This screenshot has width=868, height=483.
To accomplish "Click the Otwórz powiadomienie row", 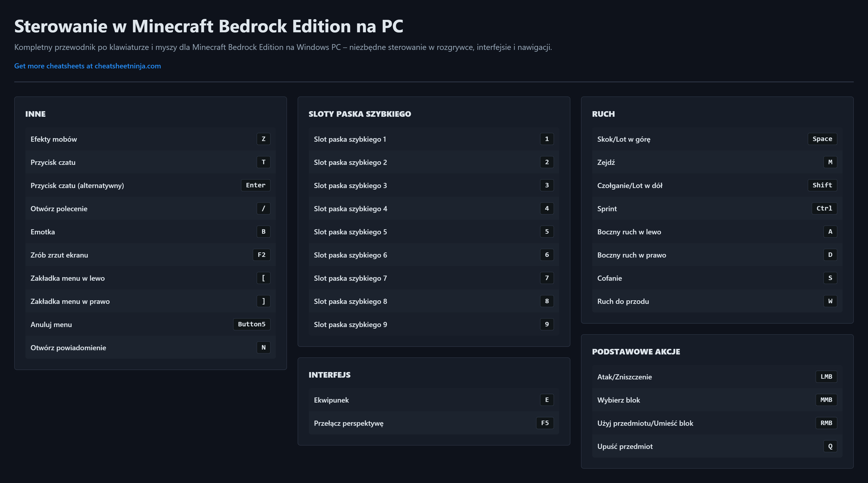I will tap(150, 348).
